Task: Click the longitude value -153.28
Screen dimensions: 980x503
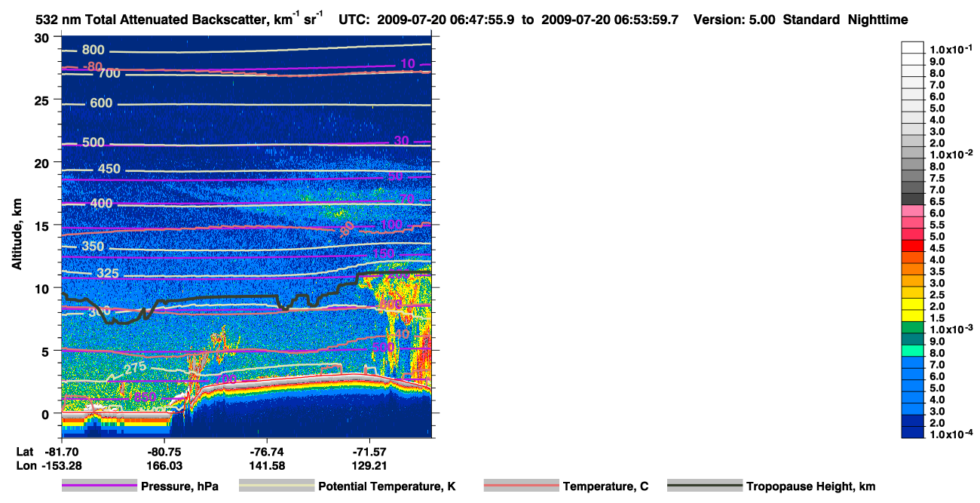Action: [x=61, y=466]
